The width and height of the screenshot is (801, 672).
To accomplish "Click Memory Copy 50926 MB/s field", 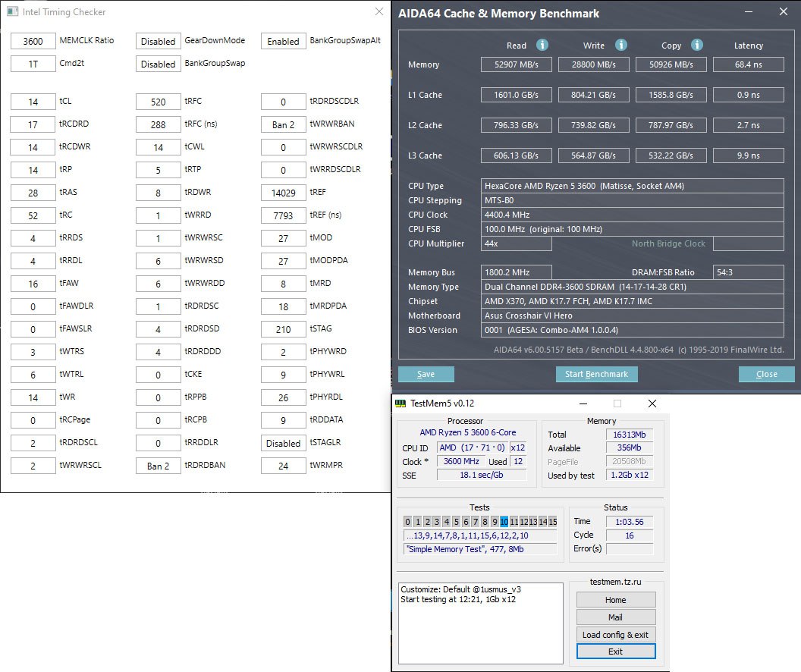I will click(671, 64).
